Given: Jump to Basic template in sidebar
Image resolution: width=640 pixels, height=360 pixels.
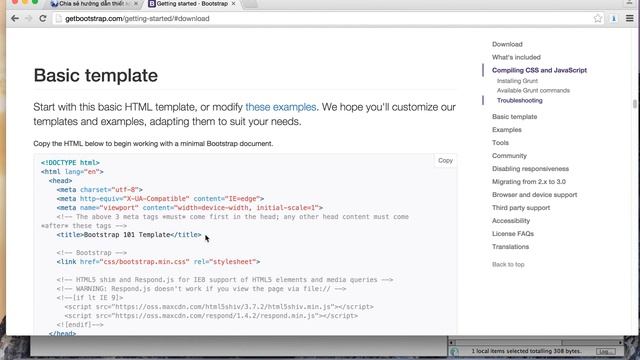Looking at the screenshot, I should tap(514, 117).
